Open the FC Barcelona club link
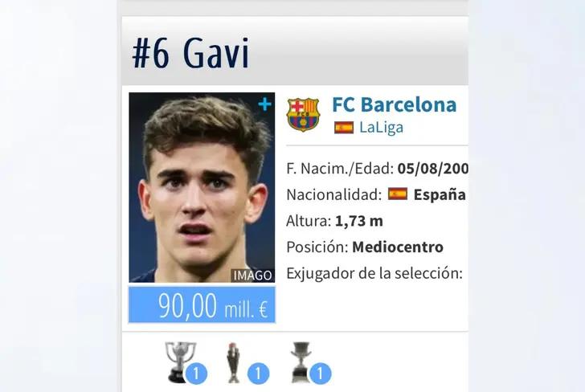Viewport: 585px width, 392px height. pos(394,104)
